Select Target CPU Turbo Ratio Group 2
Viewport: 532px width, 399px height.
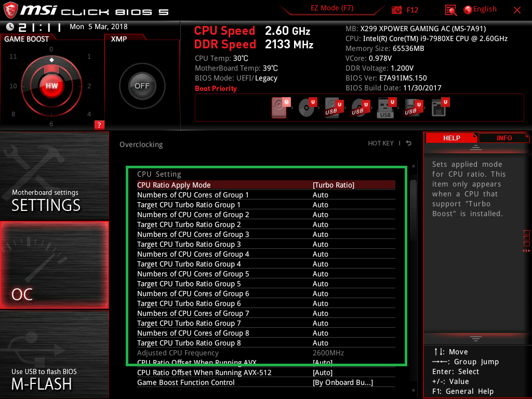click(266, 224)
